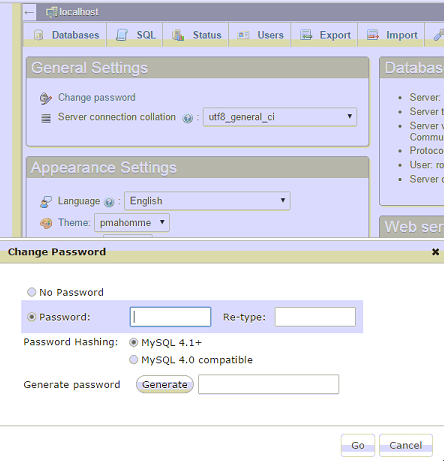This screenshot has width=444, height=461.
Task: Click the Export tab icon
Action: pos(306,35)
